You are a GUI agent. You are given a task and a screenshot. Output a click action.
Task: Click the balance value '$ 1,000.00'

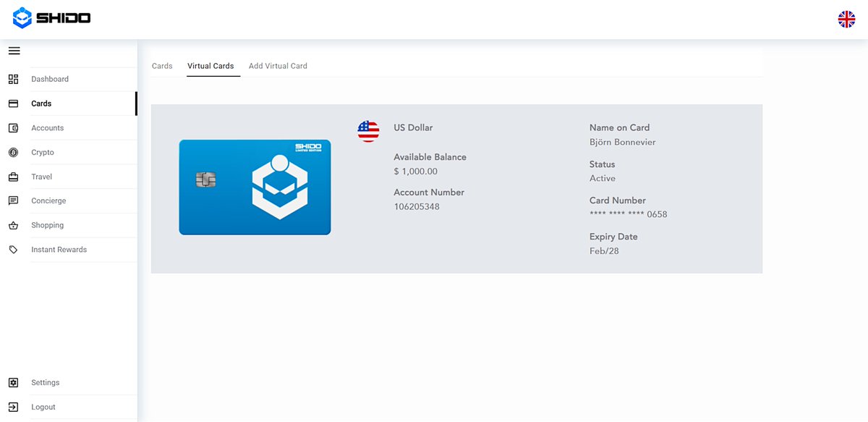tap(415, 172)
